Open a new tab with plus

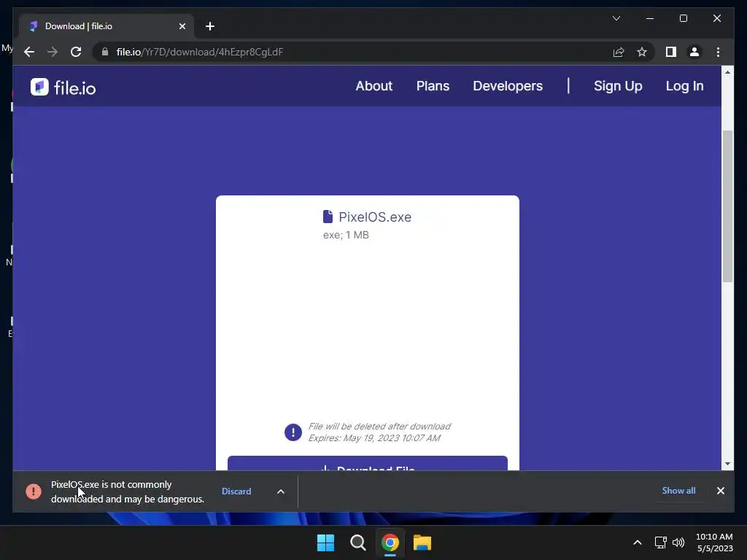tap(209, 26)
